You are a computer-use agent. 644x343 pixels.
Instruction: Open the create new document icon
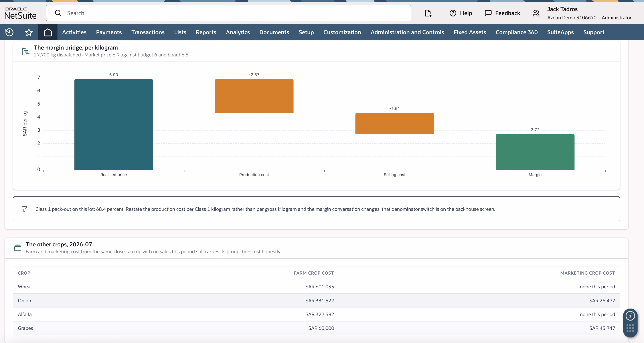[x=428, y=13]
